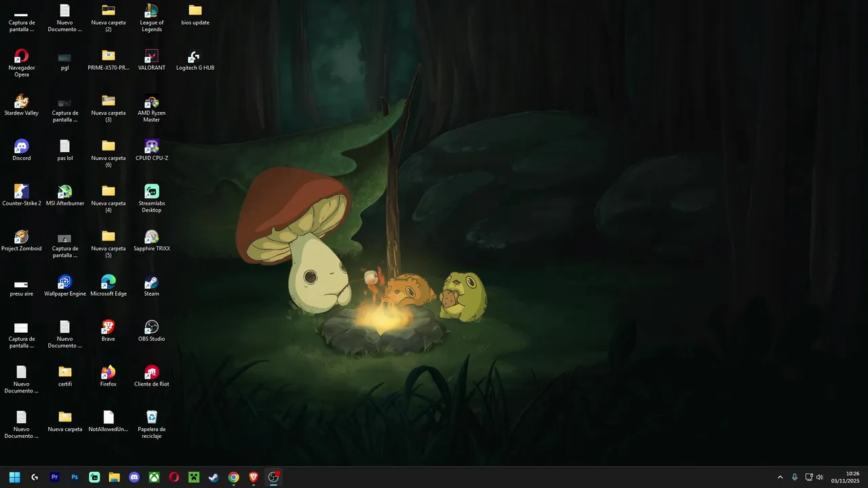Select the bios update folder
The image size is (868, 488).
pyautogui.click(x=195, y=14)
